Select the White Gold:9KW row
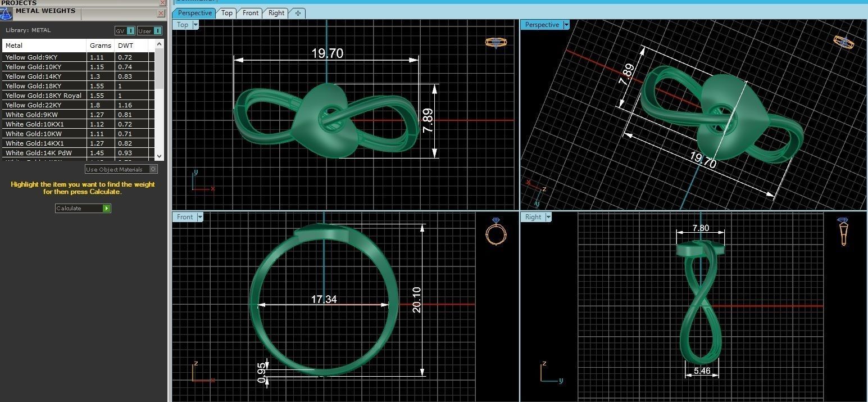Screen dimensions: 868x402 point(78,115)
